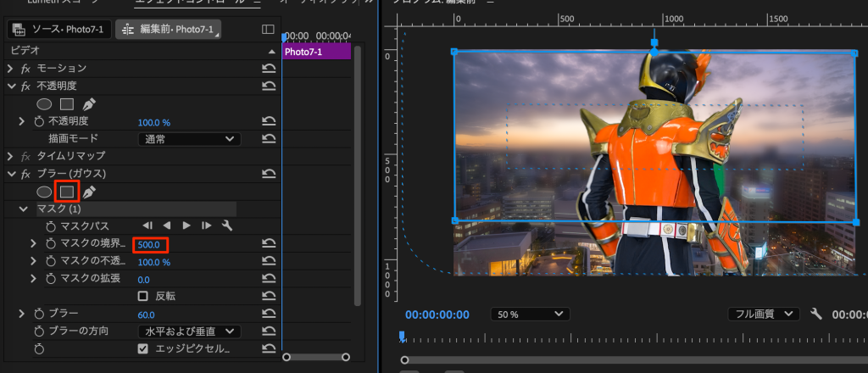Click the wrench settings icon in program monitor
The image size is (868, 373).
point(816,314)
